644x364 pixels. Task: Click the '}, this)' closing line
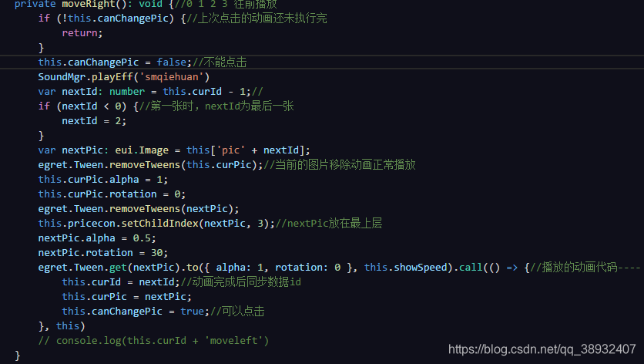pos(62,325)
